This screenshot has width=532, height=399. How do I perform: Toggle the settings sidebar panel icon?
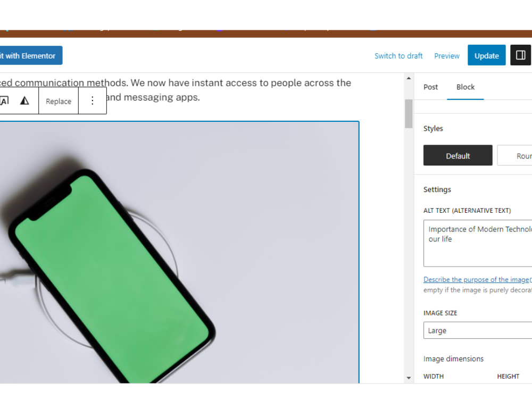pyautogui.click(x=520, y=55)
